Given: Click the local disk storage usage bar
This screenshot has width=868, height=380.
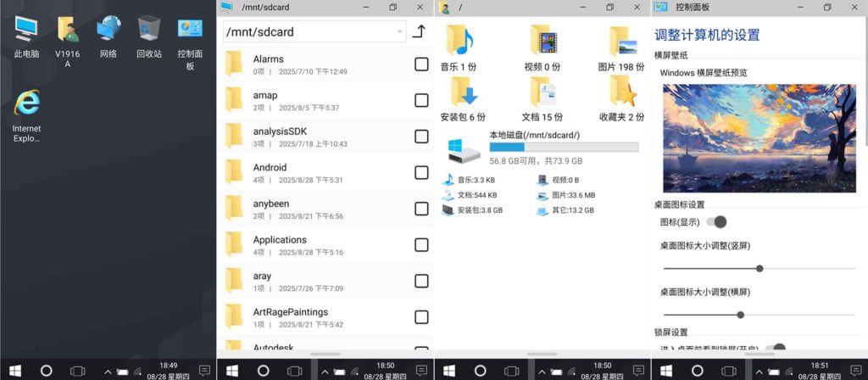Looking at the screenshot, I should pyautogui.click(x=564, y=147).
